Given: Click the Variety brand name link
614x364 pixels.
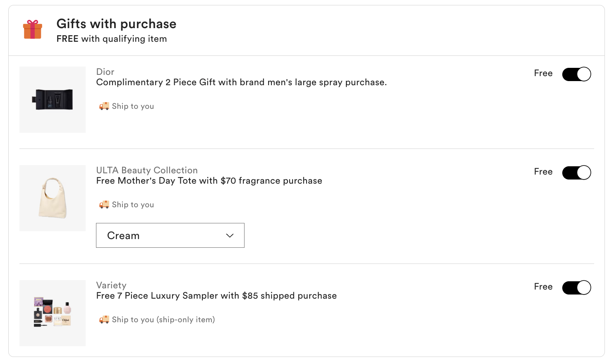Looking at the screenshot, I should click(x=111, y=285).
